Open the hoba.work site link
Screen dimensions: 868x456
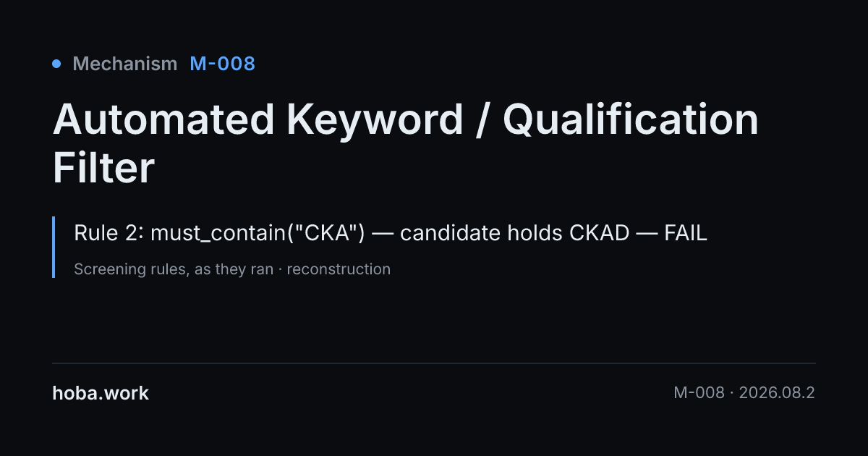(x=101, y=393)
